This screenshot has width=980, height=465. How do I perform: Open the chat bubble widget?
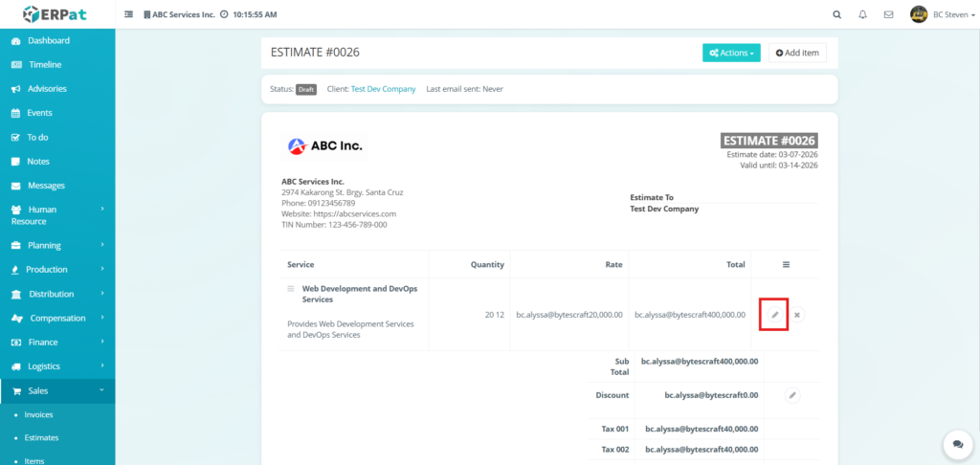pos(954,443)
